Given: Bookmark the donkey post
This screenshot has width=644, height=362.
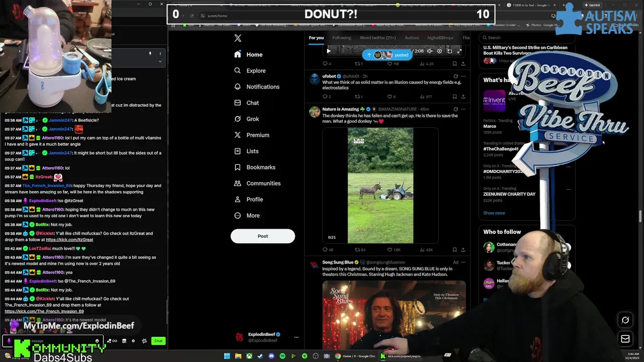Looking at the screenshot, I should point(454,250).
